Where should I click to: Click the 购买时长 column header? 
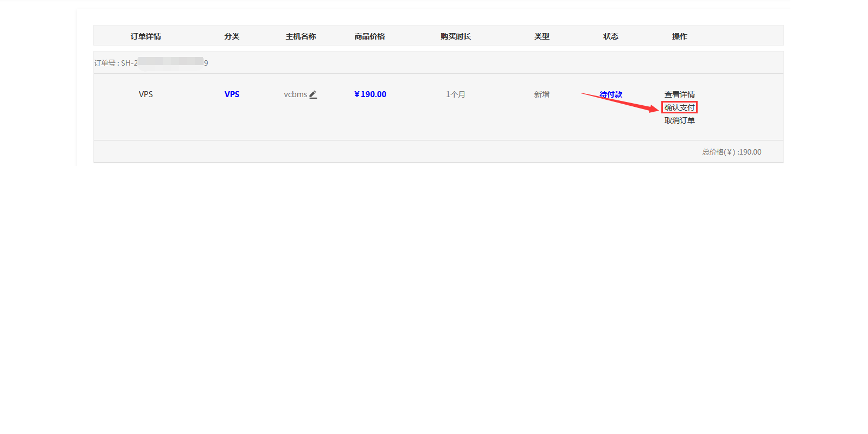(456, 36)
